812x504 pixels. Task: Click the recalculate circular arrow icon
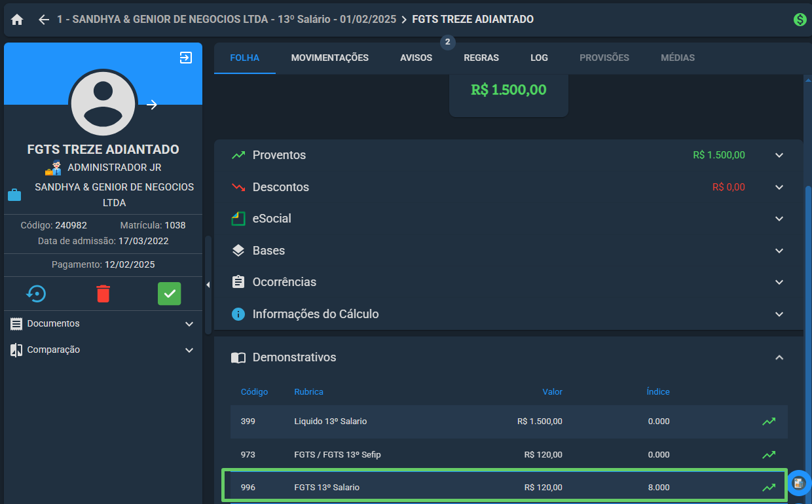tap(37, 294)
